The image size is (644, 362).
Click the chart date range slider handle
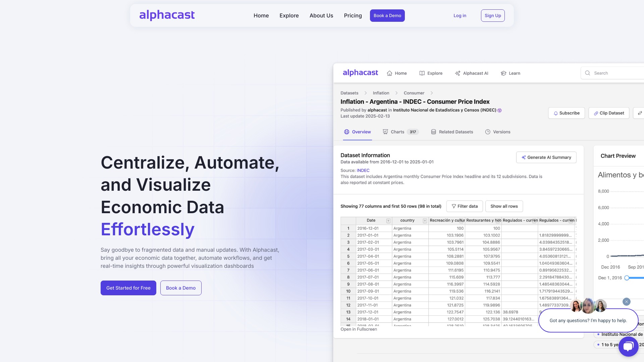coord(627,278)
